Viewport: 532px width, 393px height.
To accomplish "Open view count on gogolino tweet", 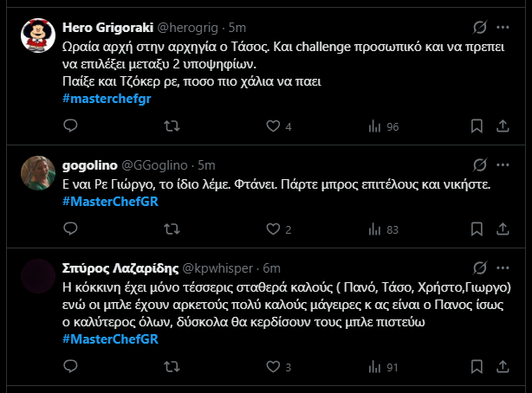I will point(382,229).
